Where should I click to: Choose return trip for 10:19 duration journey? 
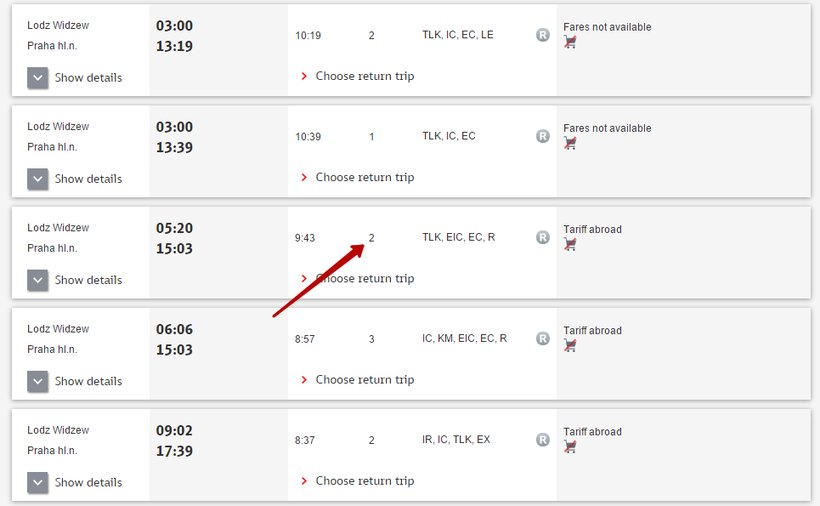coord(364,76)
